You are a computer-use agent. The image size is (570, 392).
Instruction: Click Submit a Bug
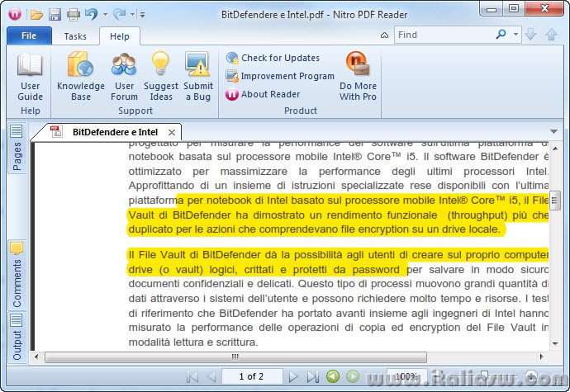tap(198, 77)
